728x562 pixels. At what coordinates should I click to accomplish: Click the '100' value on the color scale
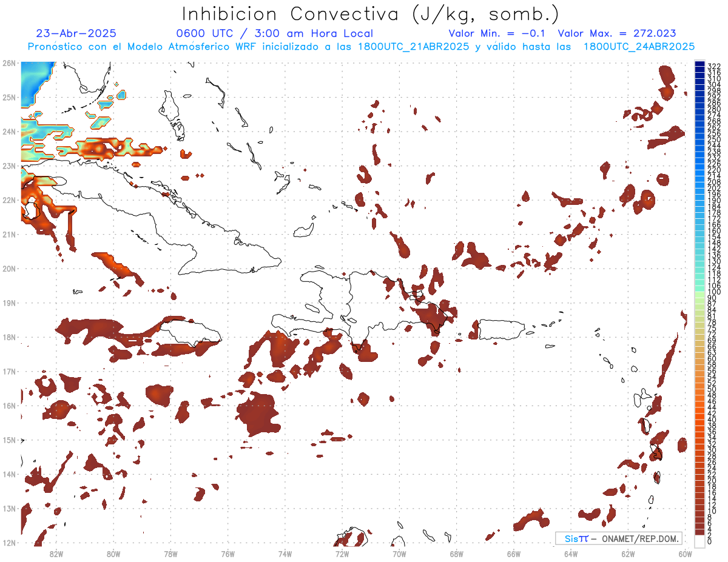tap(714, 292)
